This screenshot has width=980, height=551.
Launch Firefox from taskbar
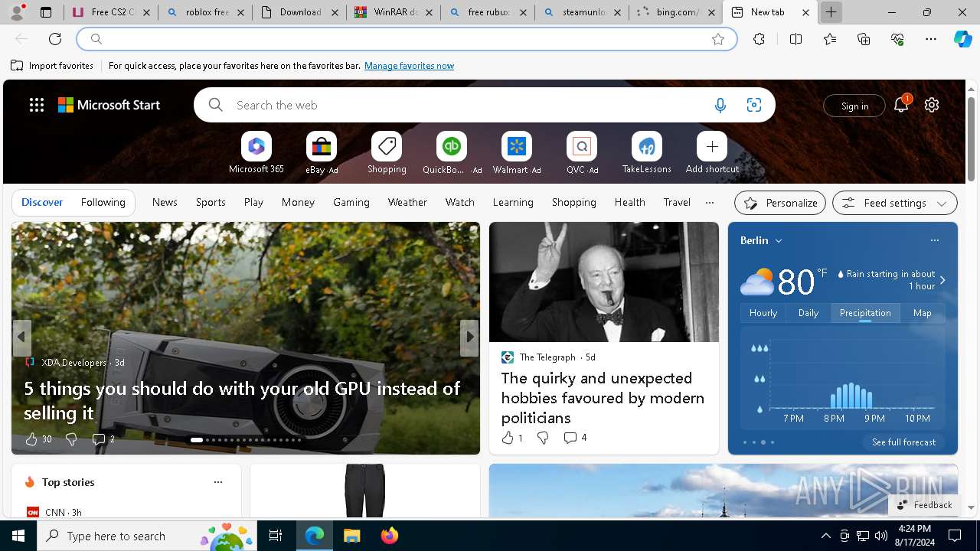(x=389, y=536)
